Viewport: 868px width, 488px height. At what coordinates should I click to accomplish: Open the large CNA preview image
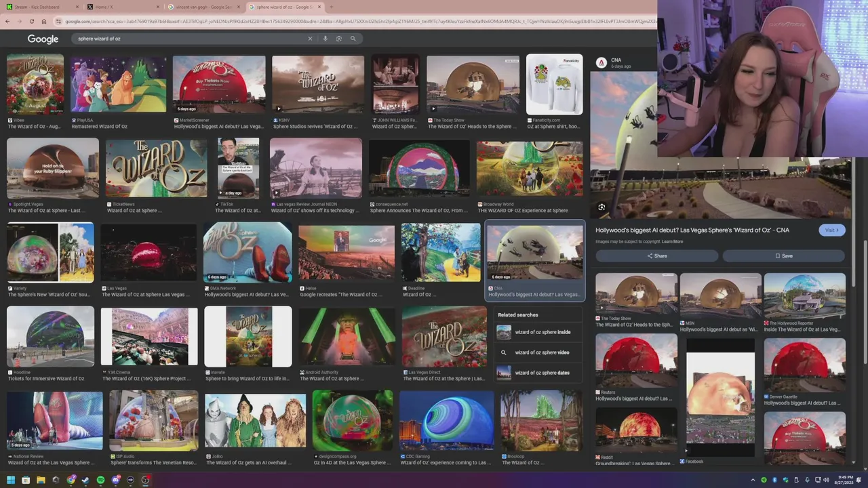pyautogui.click(x=720, y=145)
